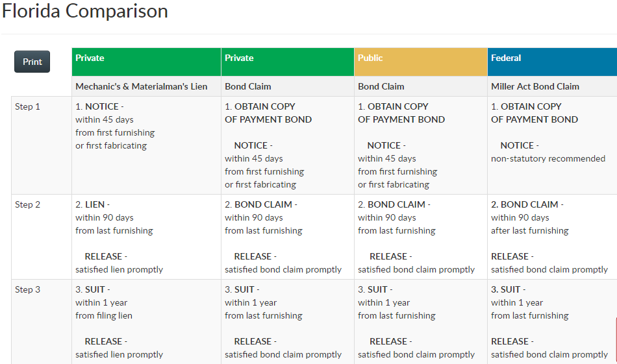Click the '2. LIEN' entry in Step 2
617x364 pixels.
92,204
